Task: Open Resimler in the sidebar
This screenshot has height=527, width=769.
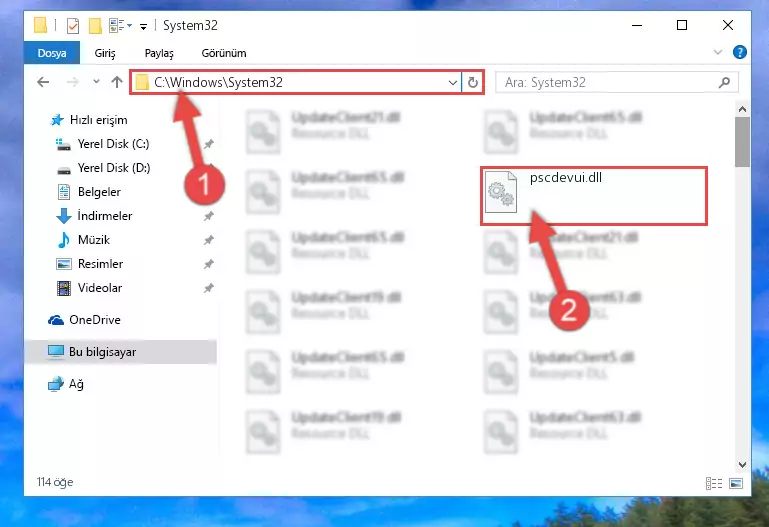Action: click(90, 264)
